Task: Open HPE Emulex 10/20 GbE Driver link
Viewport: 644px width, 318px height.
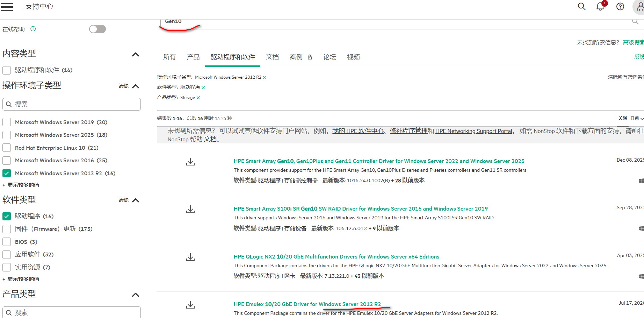Action: coord(307,304)
